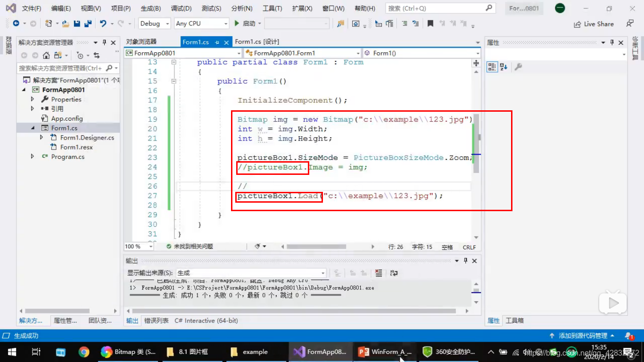Expand the Properties node in the tree
Viewport: 644px width, 362px height.
(33, 99)
